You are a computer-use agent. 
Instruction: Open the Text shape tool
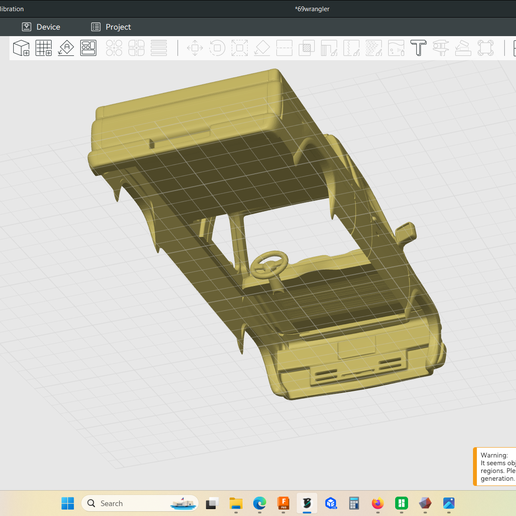[418, 48]
